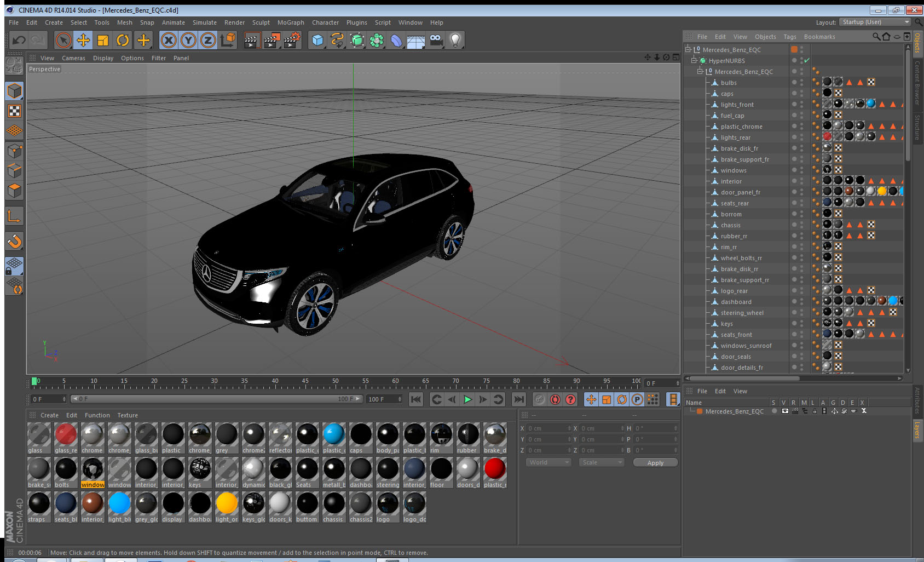Select the Move tool in top toolbar
This screenshot has height=562, width=924.
click(x=83, y=40)
